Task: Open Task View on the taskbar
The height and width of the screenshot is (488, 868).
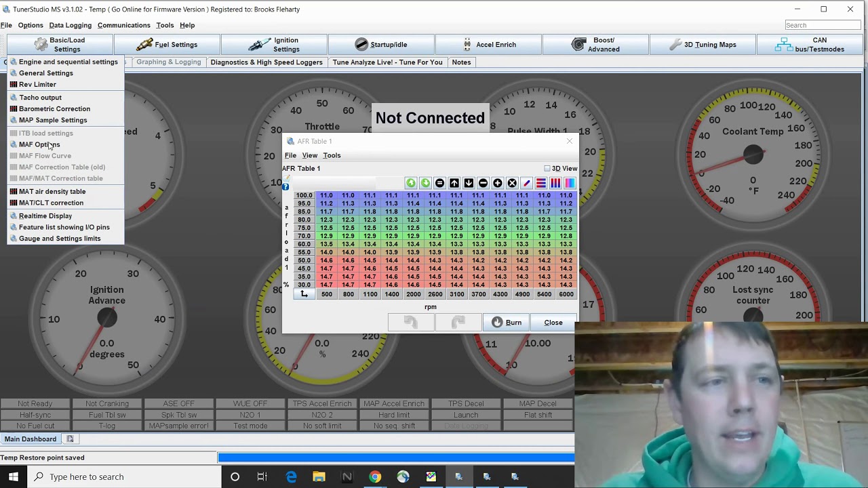Action: [x=262, y=476]
